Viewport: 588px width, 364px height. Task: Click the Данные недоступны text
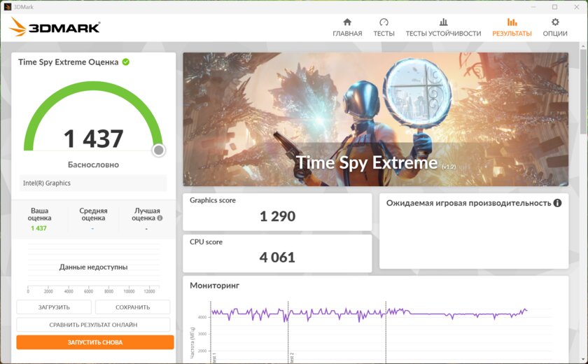[93, 267]
